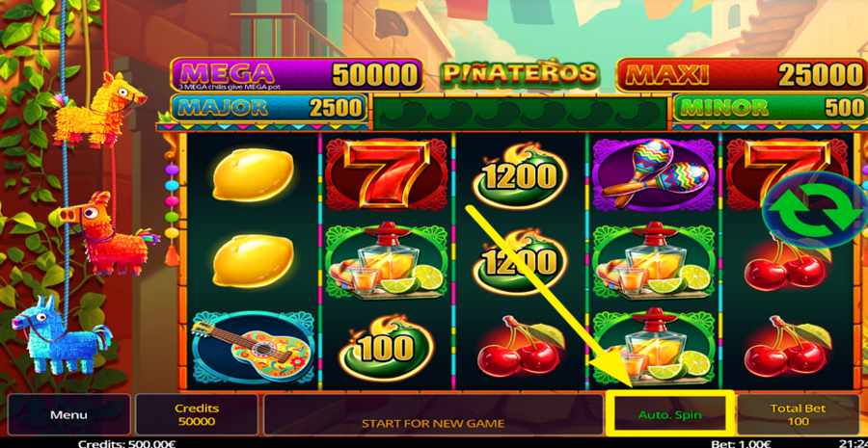Click the cherries on the third reel

pos(521,348)
